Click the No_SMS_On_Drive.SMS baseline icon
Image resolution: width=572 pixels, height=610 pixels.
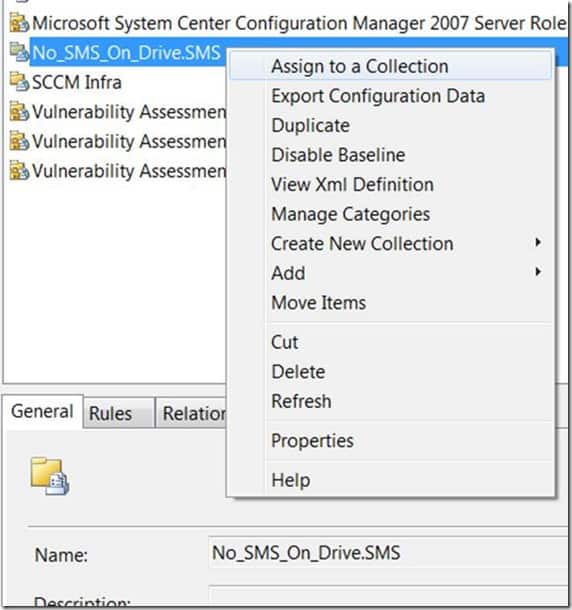click(x=19, y=52)
